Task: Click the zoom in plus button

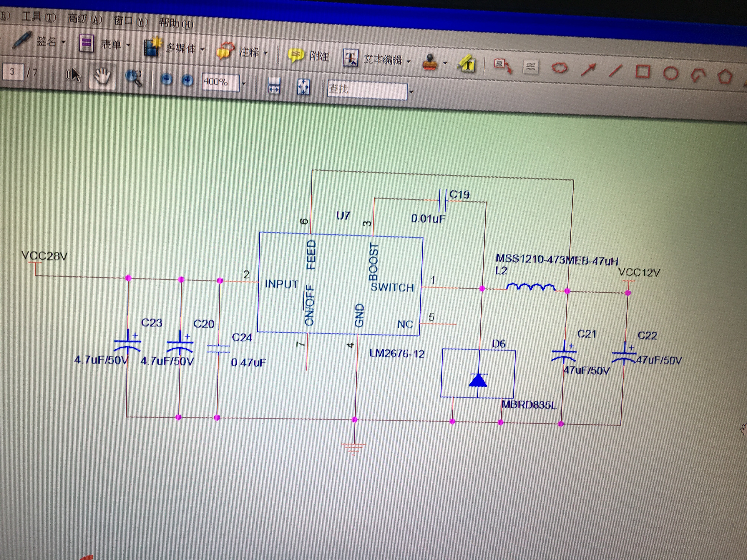Action: coord(187,80)
